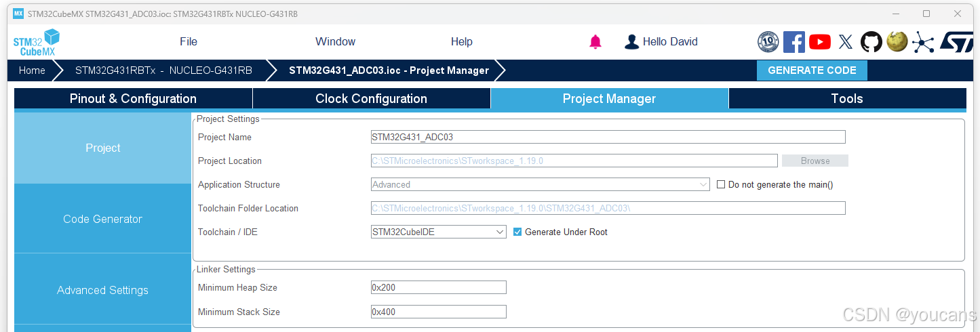
Task: Open the Code Generator side tab
Action: [103, 219]
